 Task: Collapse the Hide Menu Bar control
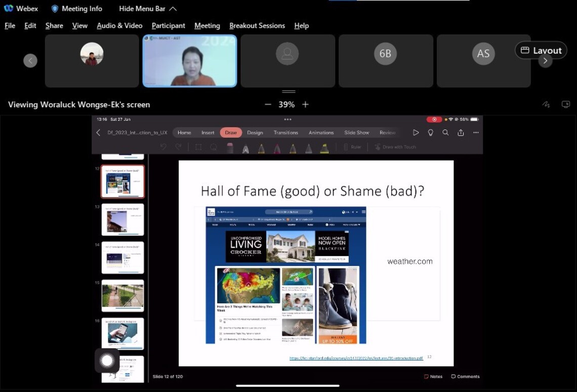[x=148, y=9]
